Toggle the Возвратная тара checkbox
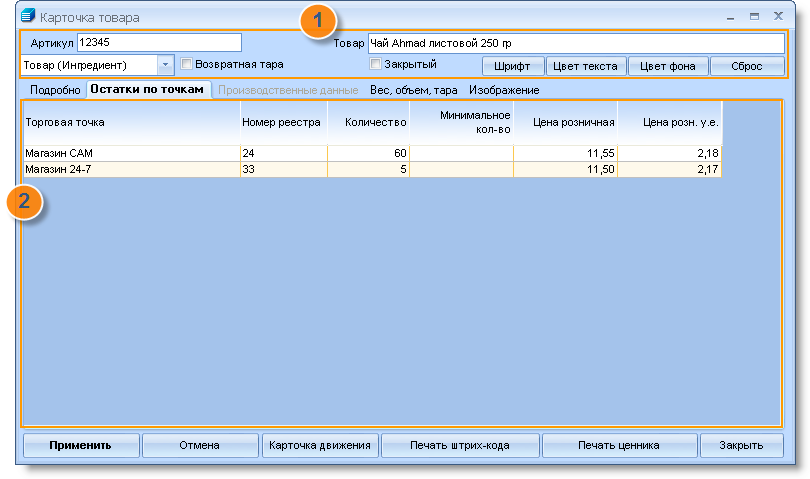 [x=186, y=64]
